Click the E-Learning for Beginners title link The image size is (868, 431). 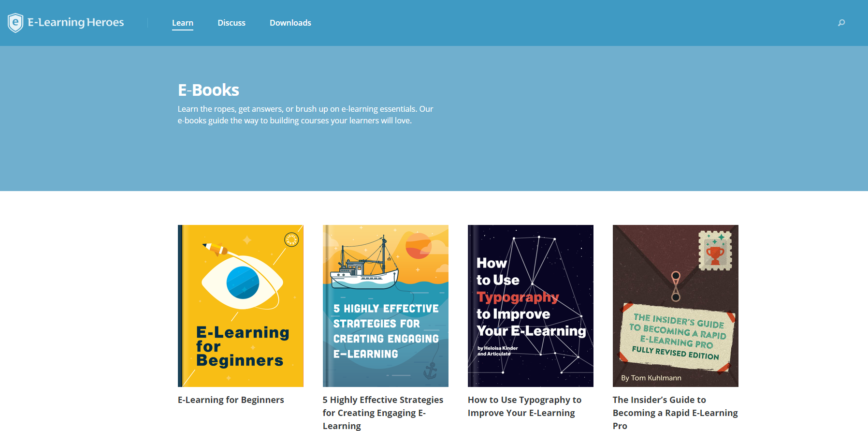click(231, 400)
